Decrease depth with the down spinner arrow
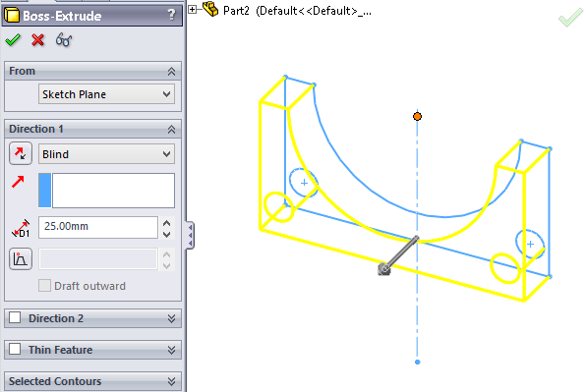Screen dimensions: 586x392 coord(167,235)
